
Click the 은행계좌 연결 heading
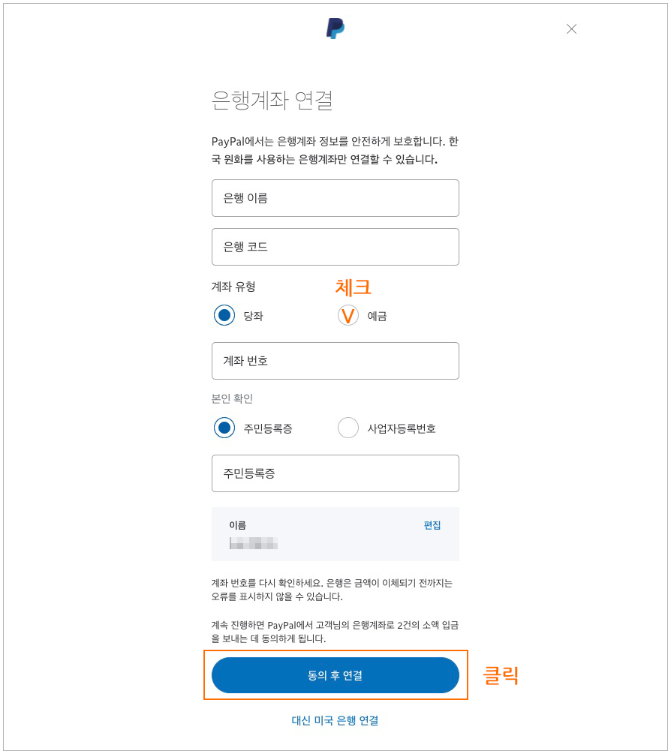272,101
